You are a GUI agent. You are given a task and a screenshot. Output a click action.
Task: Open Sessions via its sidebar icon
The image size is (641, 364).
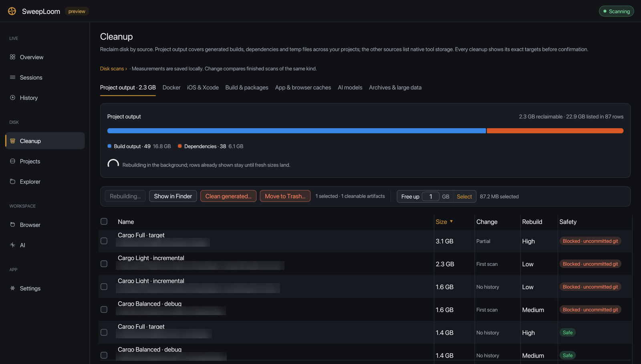coord(12,77)
